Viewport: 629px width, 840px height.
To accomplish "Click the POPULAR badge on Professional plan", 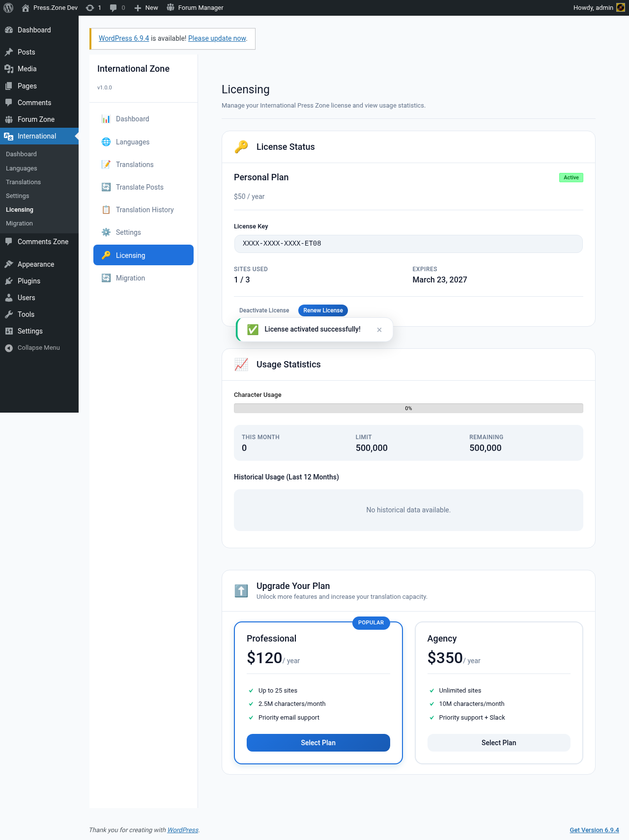I will pyautogui.click(x=371, y=623).
